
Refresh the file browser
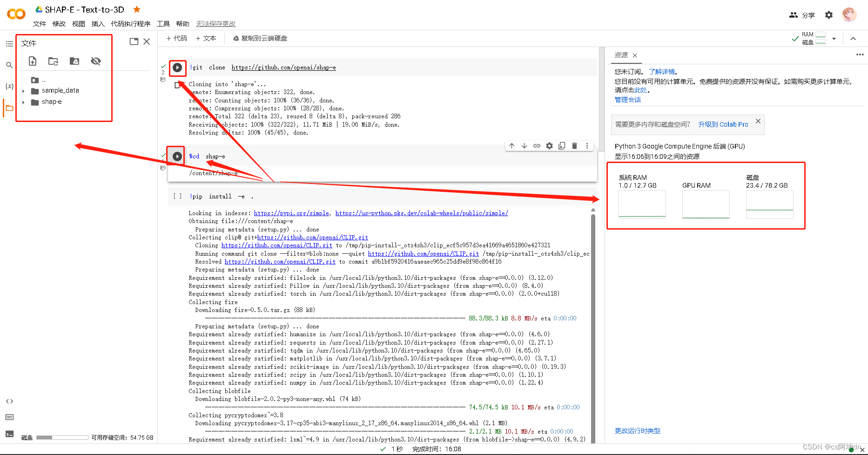pyautogui.click(x=54, y=61)
